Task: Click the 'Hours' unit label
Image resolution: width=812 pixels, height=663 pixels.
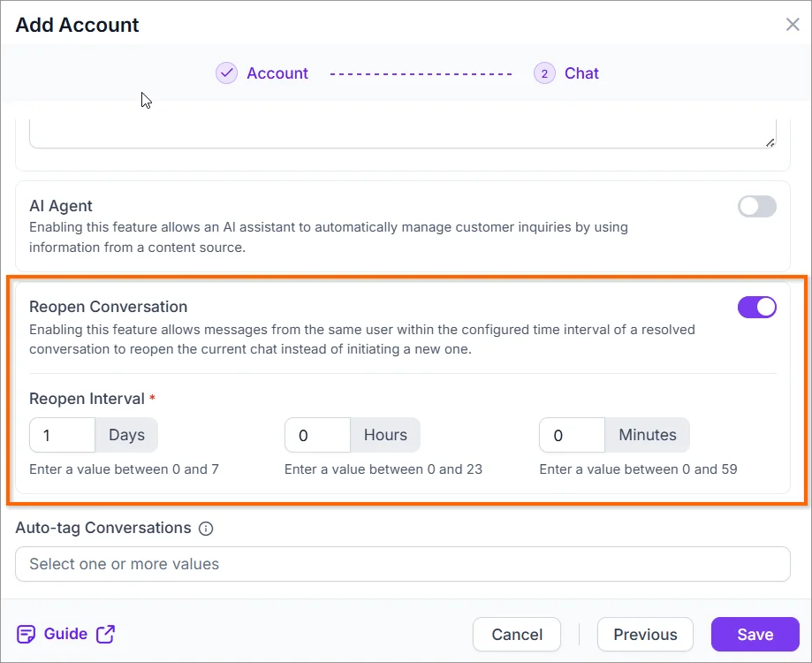Action: pos(385,435)
